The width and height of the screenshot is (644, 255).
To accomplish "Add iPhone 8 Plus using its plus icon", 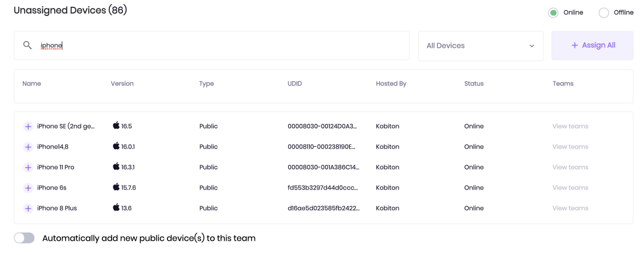I will (x=28, y=208).
